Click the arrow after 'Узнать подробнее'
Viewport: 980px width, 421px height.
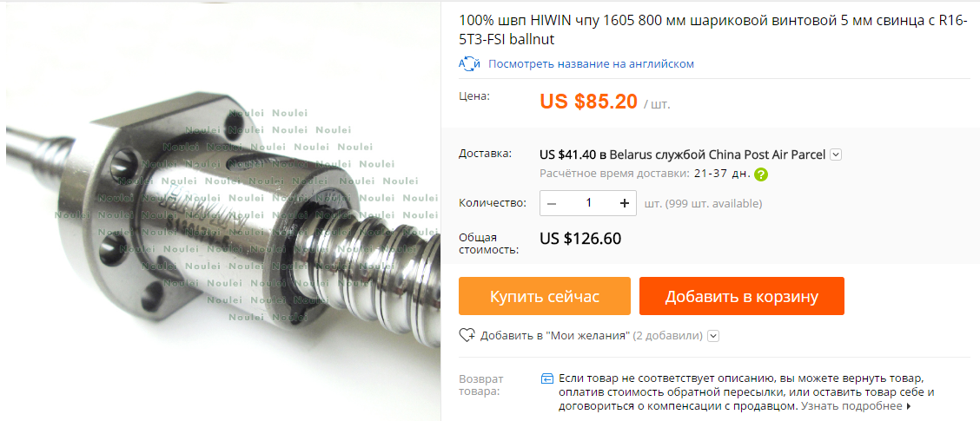click(x=908, y=406)
